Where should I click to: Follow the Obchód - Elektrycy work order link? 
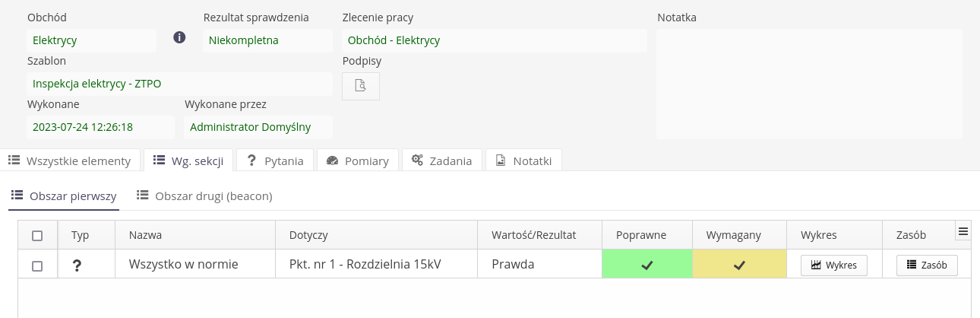coord(394,40)
